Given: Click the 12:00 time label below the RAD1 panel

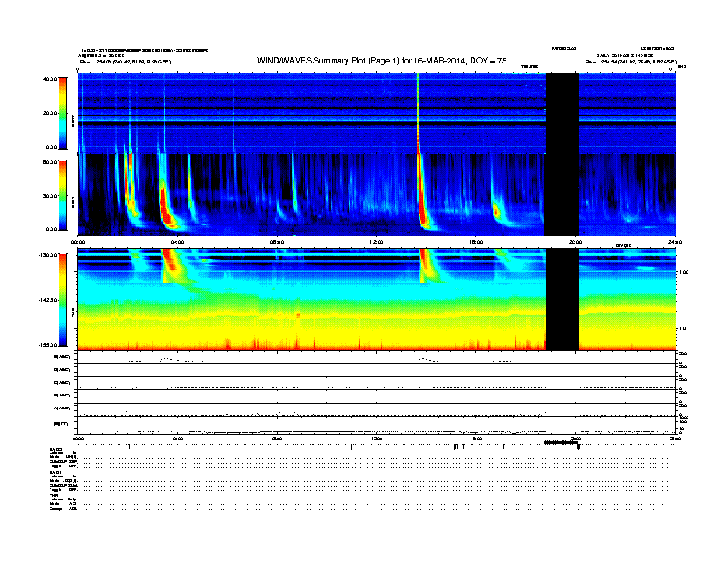Looking at the screenshot, I should pos(377,242).
